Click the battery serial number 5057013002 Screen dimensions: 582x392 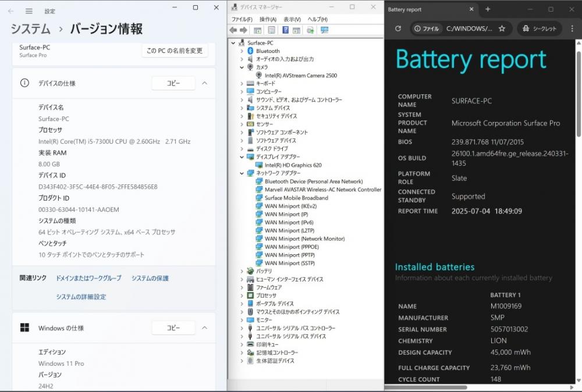pos(509,329)
